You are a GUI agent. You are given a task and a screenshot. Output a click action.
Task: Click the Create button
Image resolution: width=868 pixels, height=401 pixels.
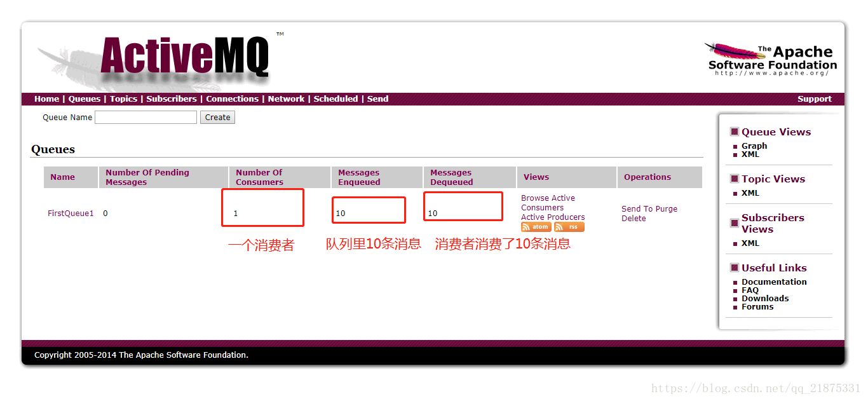point(217,118)
